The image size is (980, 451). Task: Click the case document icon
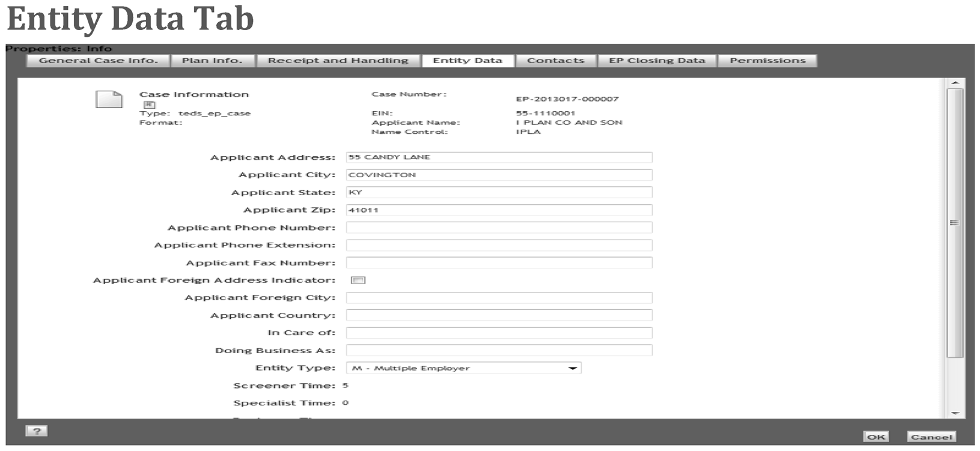(109, 99)
